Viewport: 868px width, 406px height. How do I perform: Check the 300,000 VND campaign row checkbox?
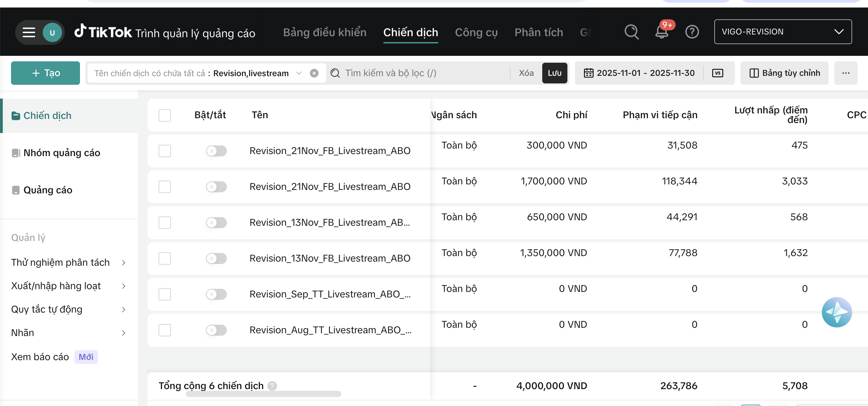165,151
